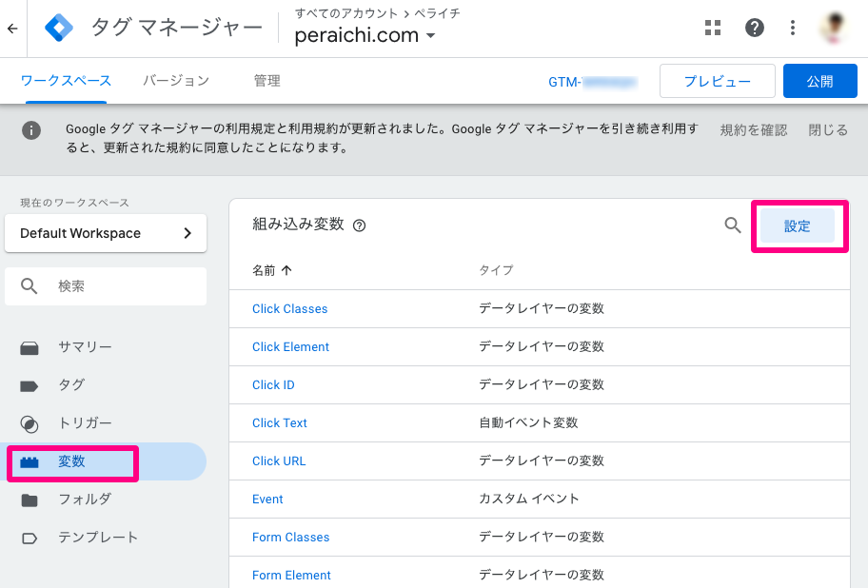Click データレイヤーの変数 in Click URL row
The width and height of the screenshot is (868, 588).
[541, 461]
